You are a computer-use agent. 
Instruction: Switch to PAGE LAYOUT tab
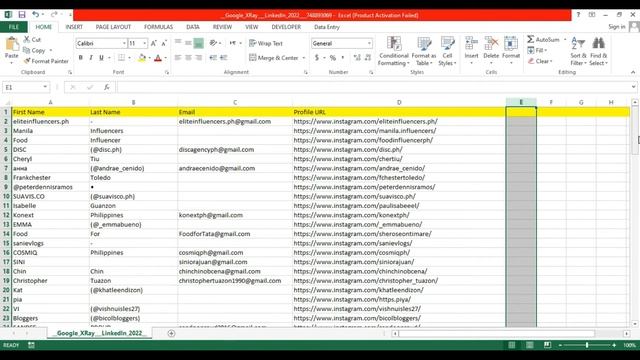tap(113, 27)
